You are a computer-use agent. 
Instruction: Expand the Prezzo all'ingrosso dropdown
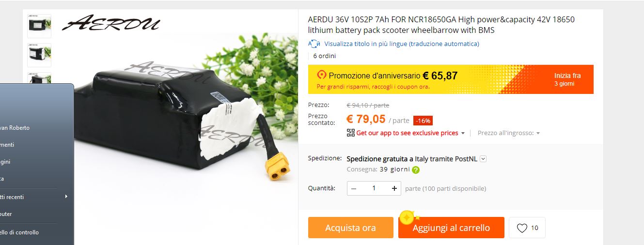509,133
